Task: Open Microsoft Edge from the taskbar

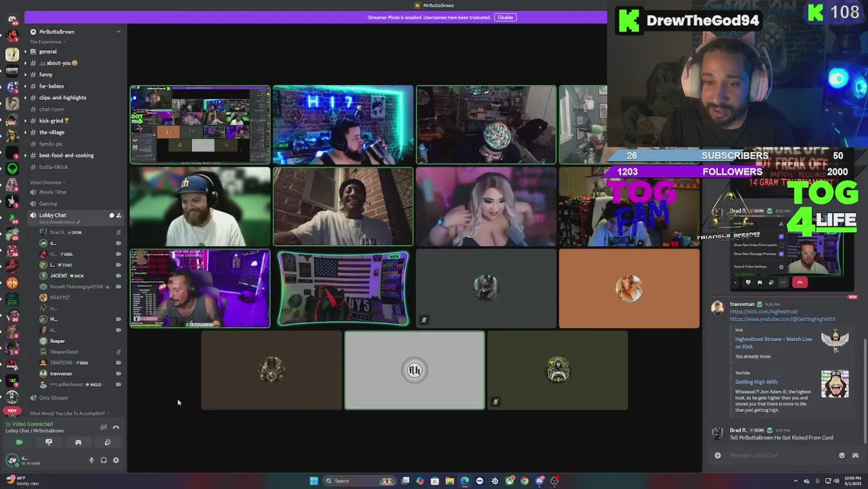Action: point(464,481)
